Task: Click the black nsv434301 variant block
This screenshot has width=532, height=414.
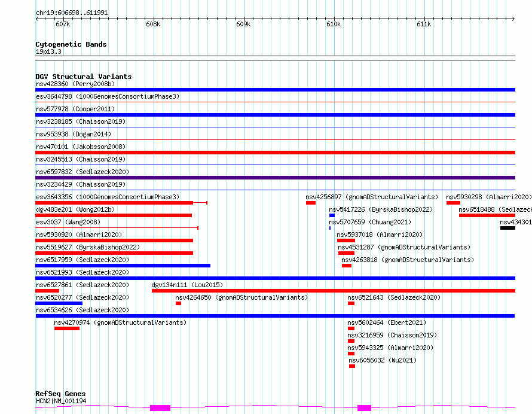Action: (x=507, y=228)
